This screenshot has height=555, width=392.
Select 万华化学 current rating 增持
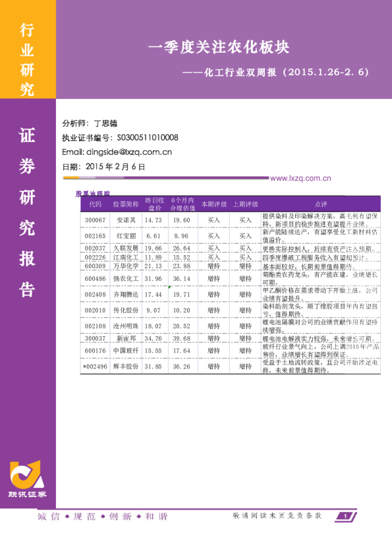coord(213,266)
